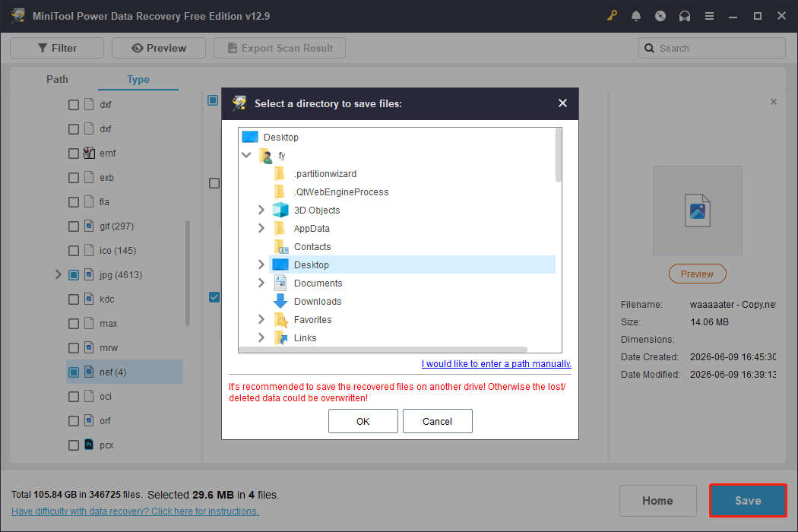Toggle the jpg (4613) checkbox
Screen dimensions: 798x532
74,275
